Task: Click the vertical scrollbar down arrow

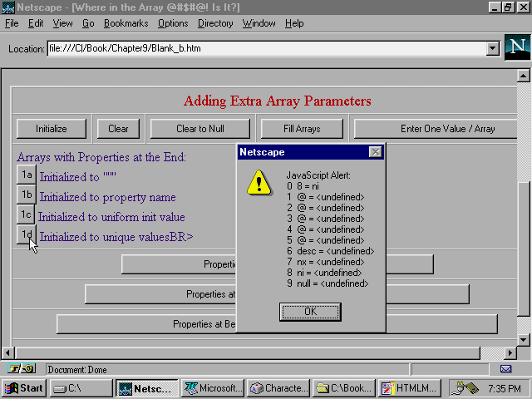Action: [x=523, y=340]
